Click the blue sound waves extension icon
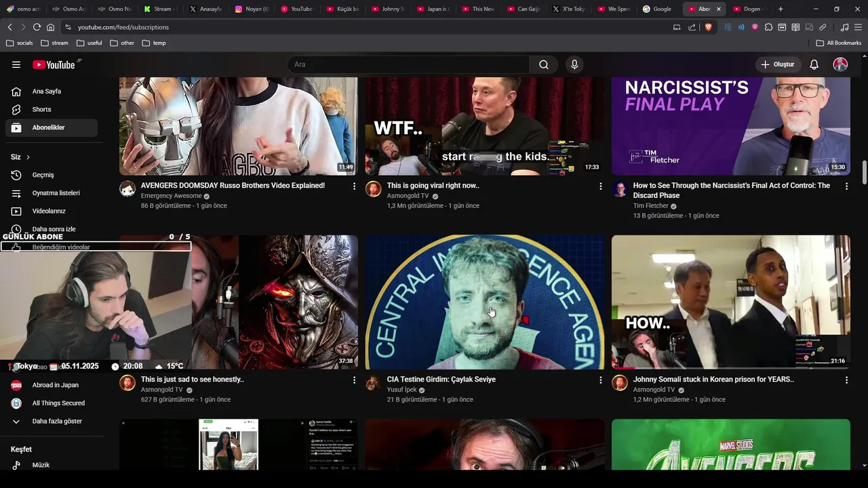This screenshot has height=488, width=868. point(741,27)
